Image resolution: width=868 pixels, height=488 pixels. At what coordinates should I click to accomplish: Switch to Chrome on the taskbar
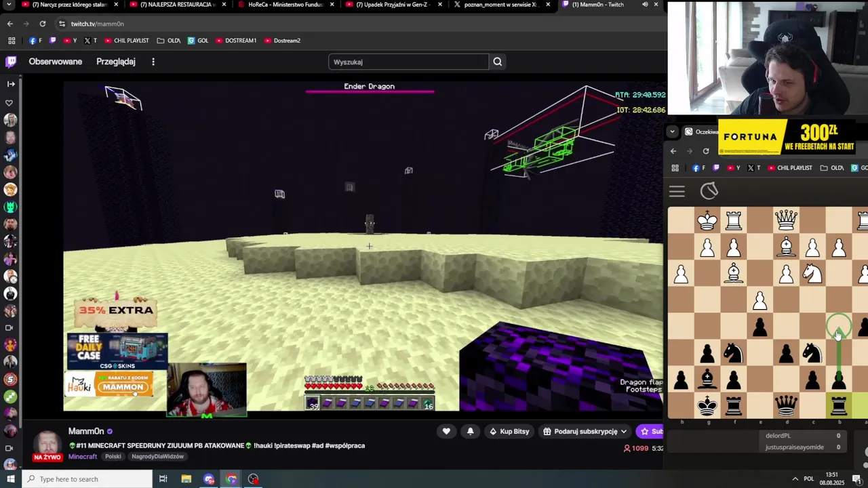[x=231, y=479]
